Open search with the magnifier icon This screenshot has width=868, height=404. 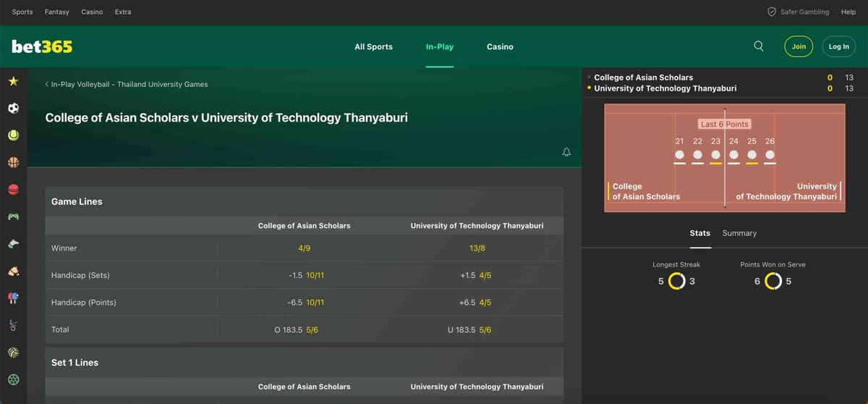(x=759, y=46)
